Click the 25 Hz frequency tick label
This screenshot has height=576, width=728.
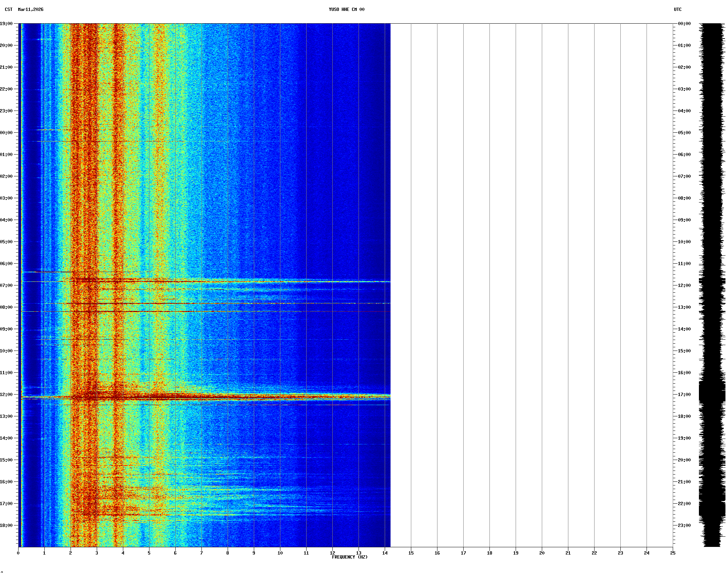pos(673,553)
